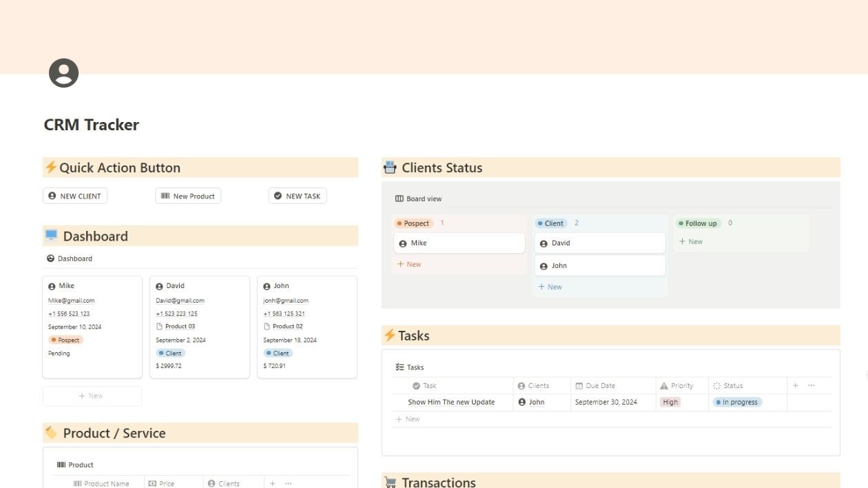
Task: Click the Client tag on John's dashboard card
Action: [x=278, y=353]
